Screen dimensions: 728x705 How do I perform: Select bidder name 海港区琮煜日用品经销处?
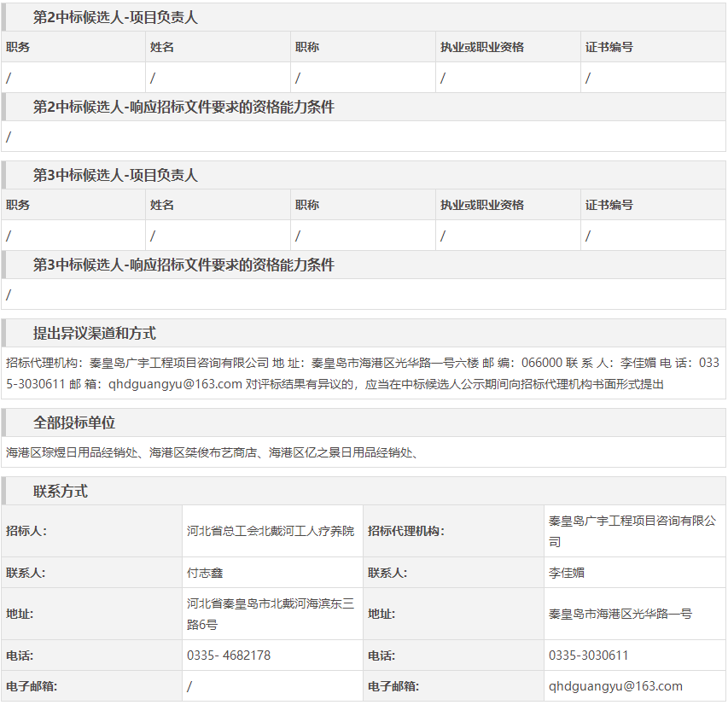(x=73, y=452)
